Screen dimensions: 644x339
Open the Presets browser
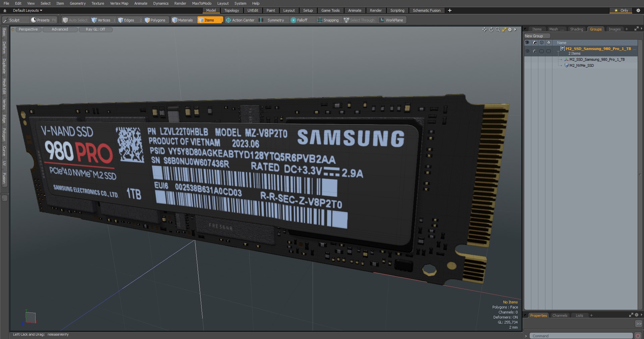tap(43, 20)
